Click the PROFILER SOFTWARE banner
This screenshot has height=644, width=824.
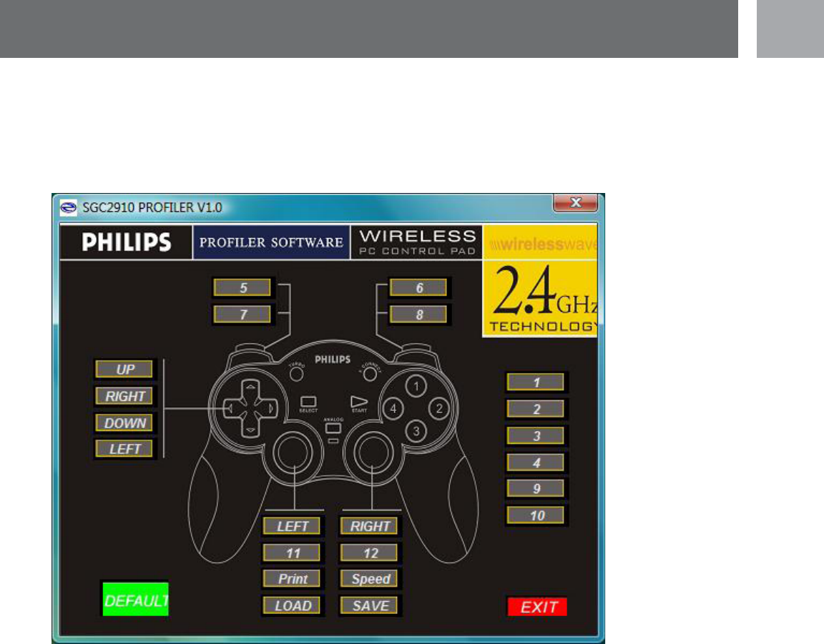271,242
